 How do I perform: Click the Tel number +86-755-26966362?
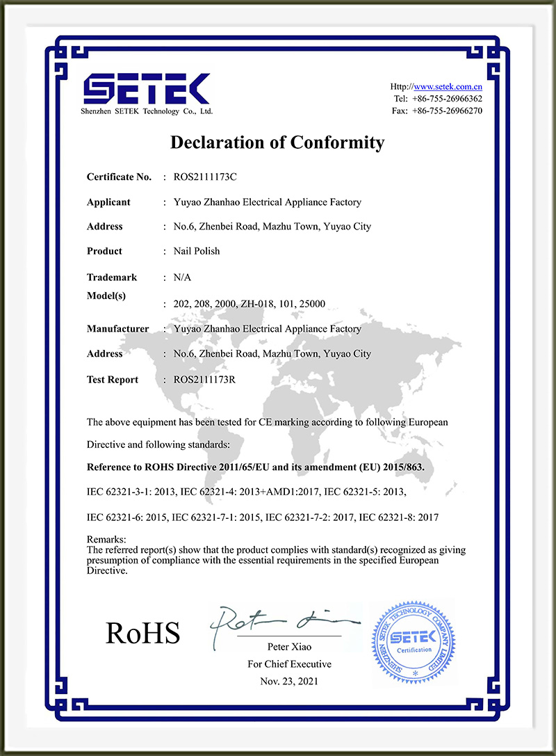(447, 99)
